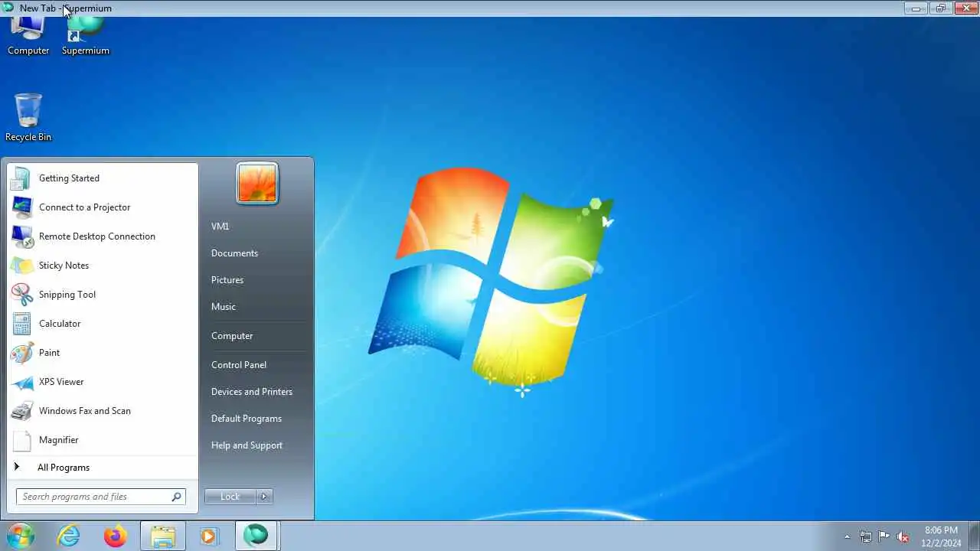Minimize the Supermium window
This screenshot has height=551, width=980.
(916, 8)
